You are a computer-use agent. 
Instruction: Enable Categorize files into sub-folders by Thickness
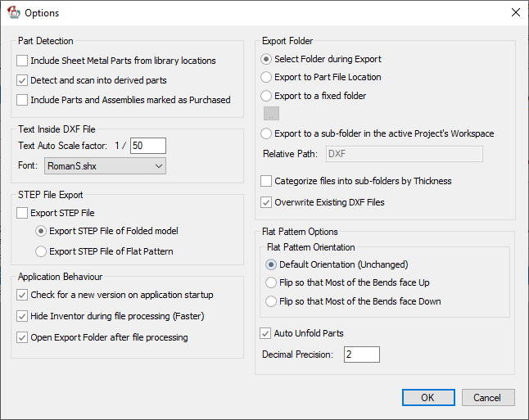(x=266, y=181)
